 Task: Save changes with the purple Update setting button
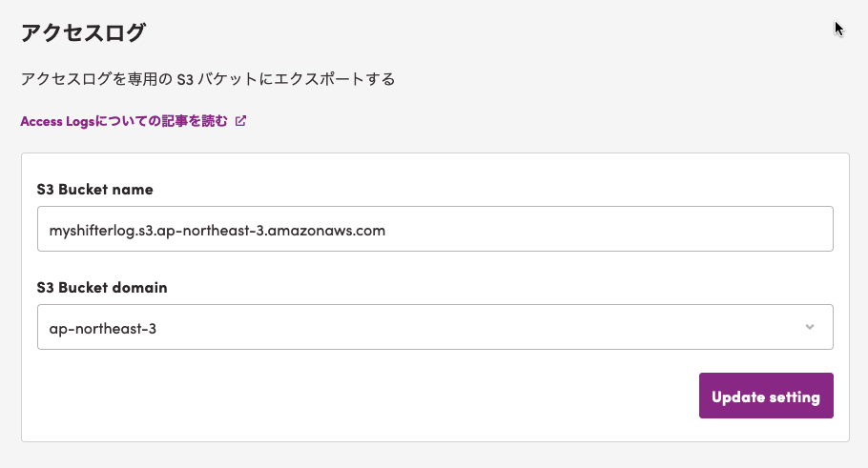pos(766,396)
